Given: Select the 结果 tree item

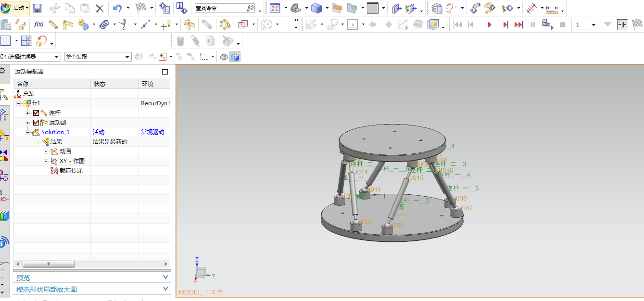Looking at the screenshot, I should [x=56, y=142].
